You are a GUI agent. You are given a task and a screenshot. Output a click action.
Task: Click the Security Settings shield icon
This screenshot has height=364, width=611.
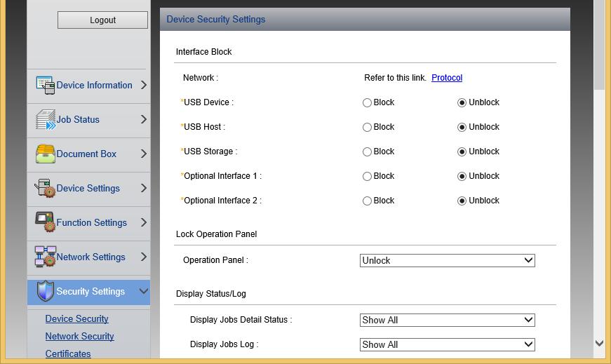(45, 291)
